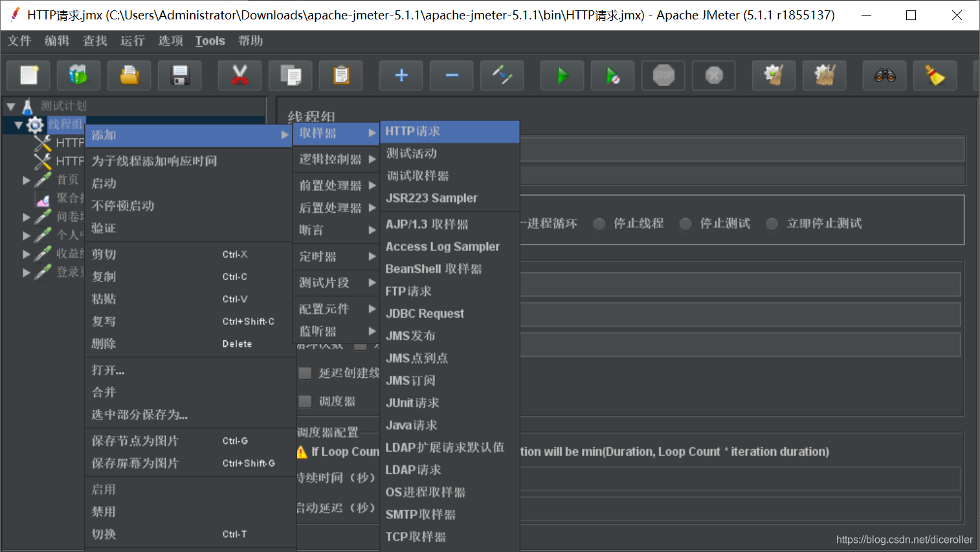980x552 pixels.
Task: Click the test plan flask icon in tree
Action: (27, 106)
